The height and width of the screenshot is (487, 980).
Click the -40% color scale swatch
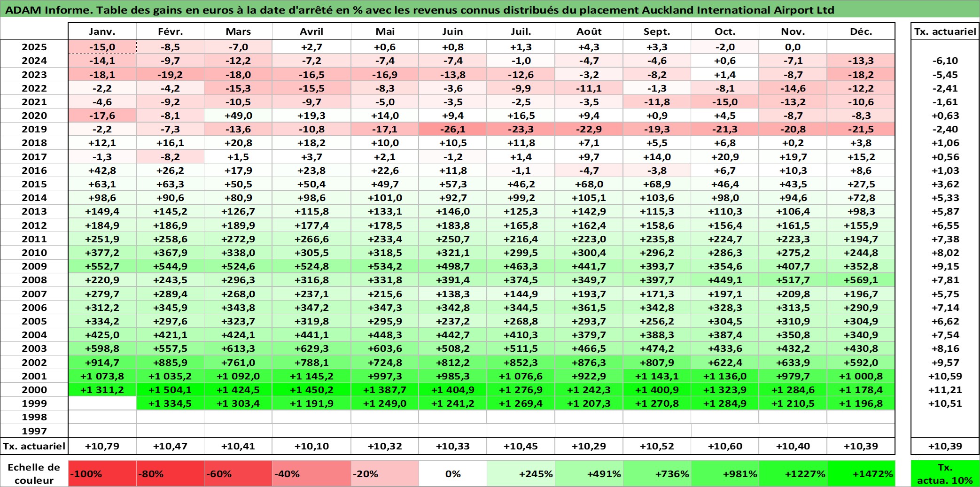(x=311, y=473)
